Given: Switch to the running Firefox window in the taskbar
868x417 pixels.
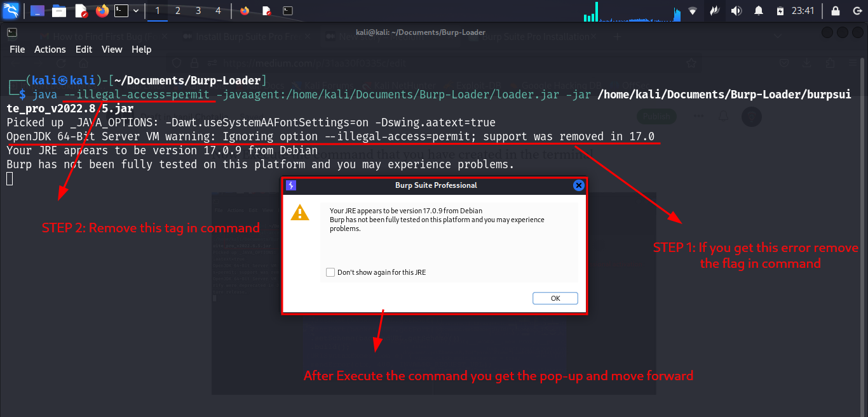Looking at the screenshot, I should click(245, 11).
